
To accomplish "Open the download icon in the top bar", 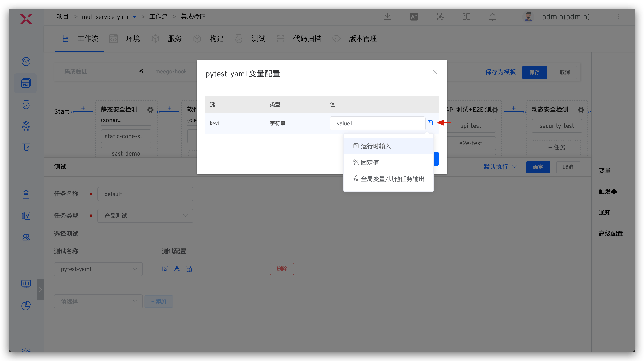I will point(387,17).
